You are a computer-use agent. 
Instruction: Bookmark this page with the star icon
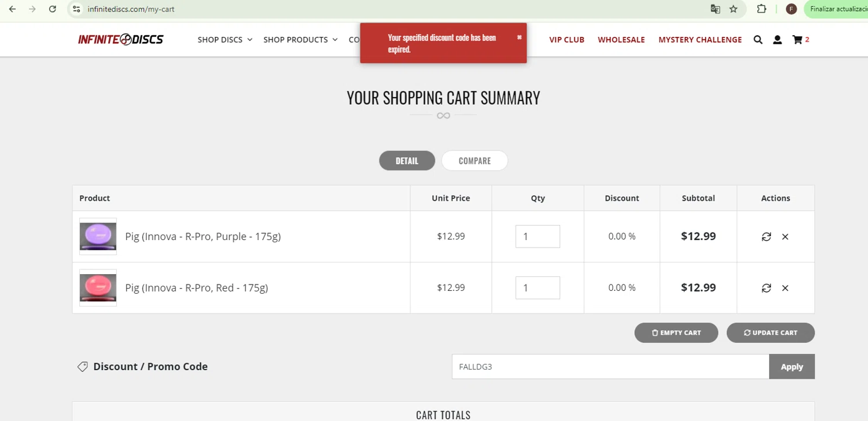coord(733,9)
